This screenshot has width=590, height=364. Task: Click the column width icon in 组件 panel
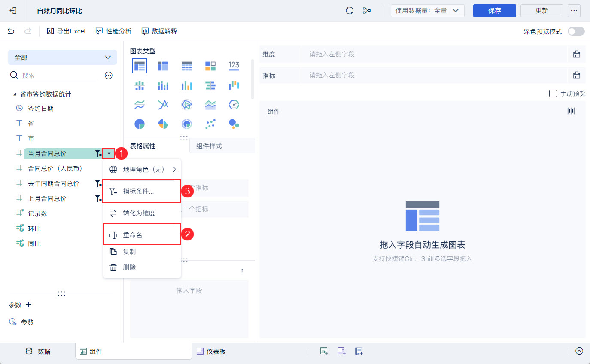(571, 111)
